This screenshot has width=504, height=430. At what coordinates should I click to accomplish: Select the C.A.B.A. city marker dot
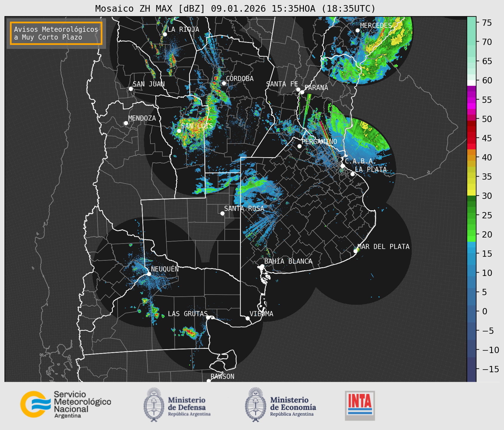(343, 166)
